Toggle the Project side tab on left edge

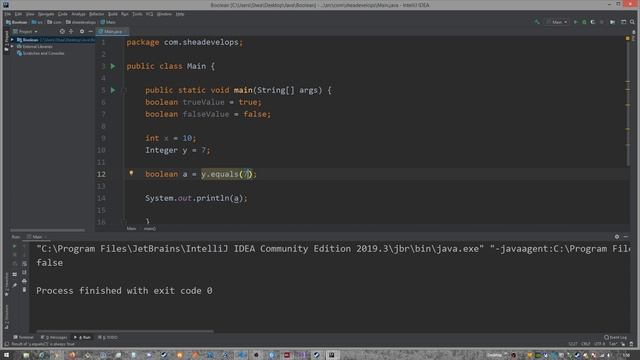6,40
